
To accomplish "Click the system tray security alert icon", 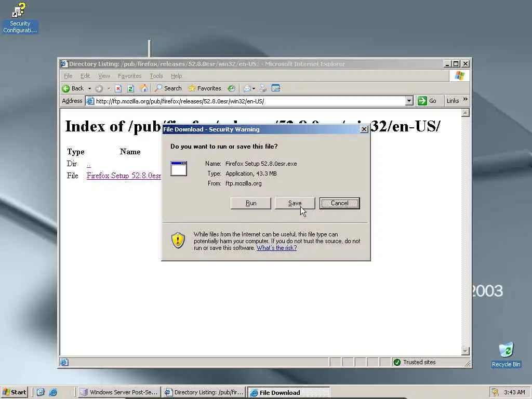I will (495, 392).
